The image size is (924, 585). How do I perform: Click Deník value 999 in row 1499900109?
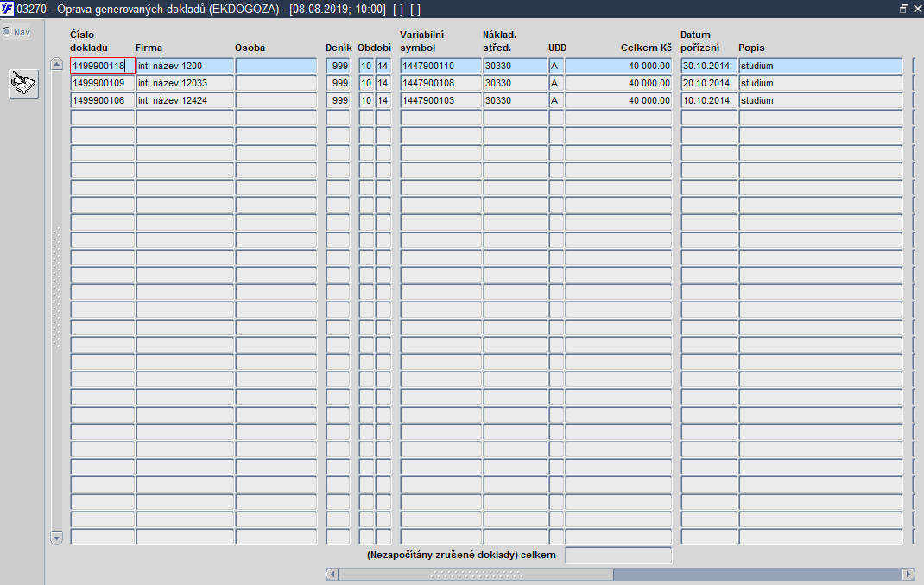tap(339, 83)
